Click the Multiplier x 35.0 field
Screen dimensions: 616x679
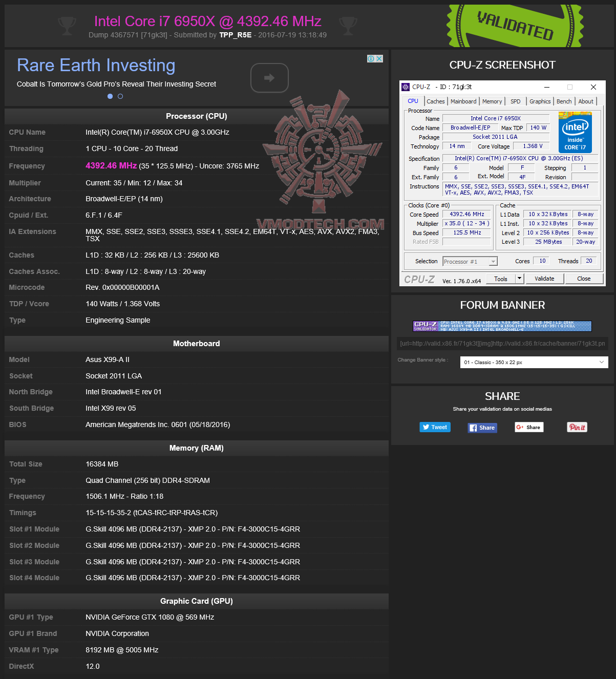pyautogui.click(x=466, y=224)
